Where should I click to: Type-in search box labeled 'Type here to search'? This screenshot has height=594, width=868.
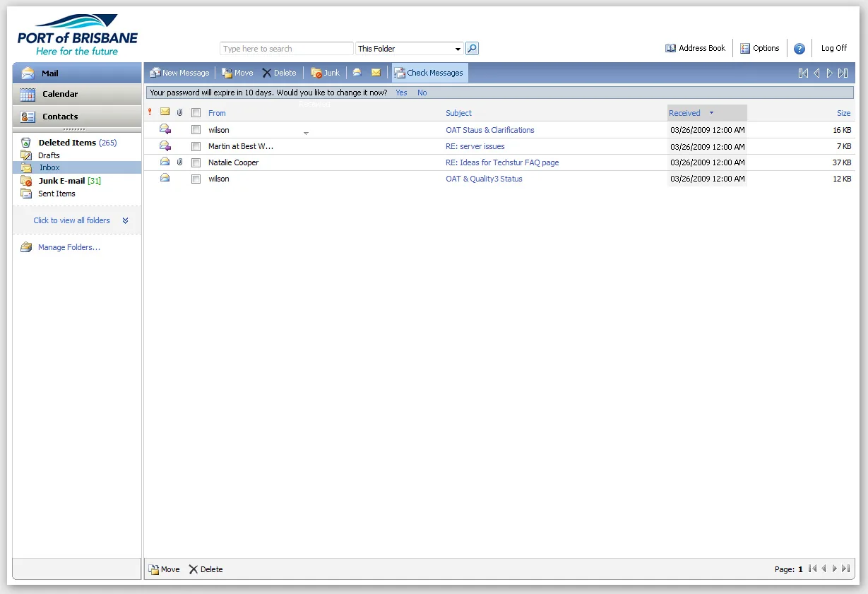click(287, 49)
